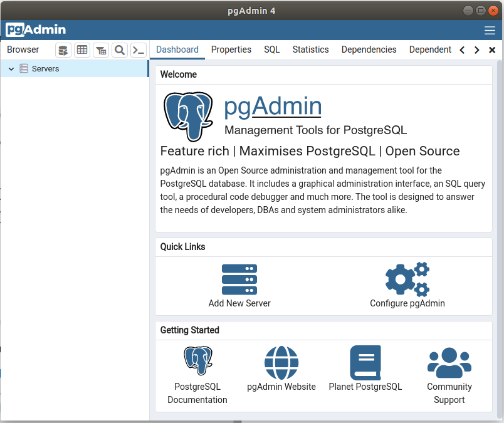Click the PostgreSQL Documentation elephant icon
This screenshot has width=504, height=423.
pyautogui.click(x=197, y=360)
